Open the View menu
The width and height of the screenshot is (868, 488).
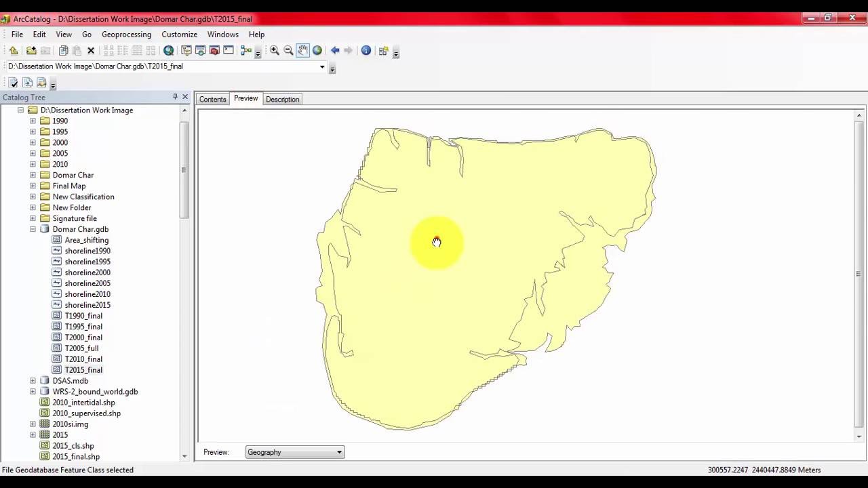tap(64, 34)
